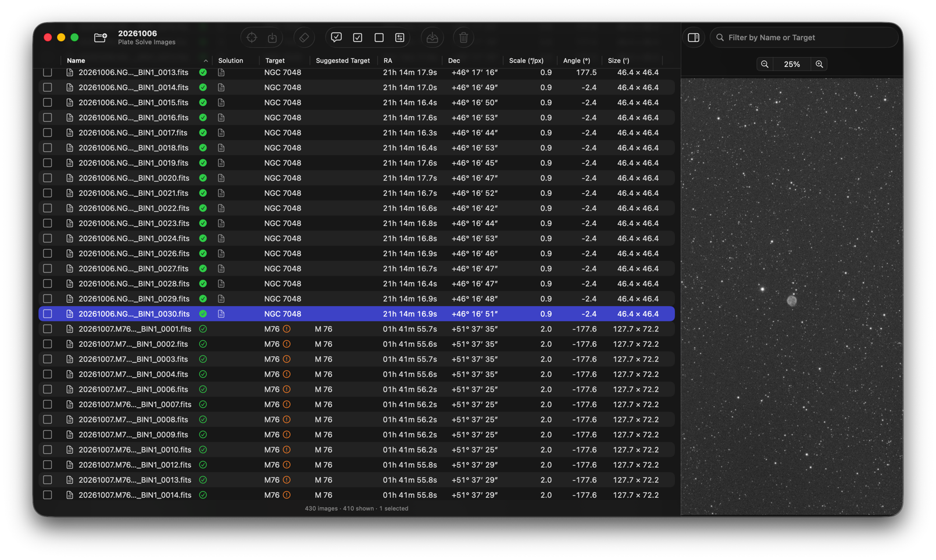Zoom out the image preview
This screenshot has height=560, width=936.
pyautogui.click(x=764, y=64)
